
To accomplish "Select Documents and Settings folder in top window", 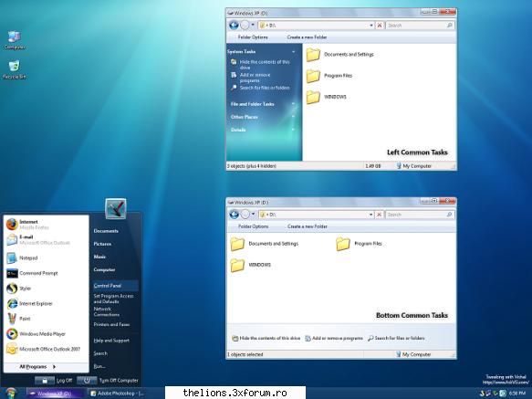I will pyautogui.click(x=339, y=55).
